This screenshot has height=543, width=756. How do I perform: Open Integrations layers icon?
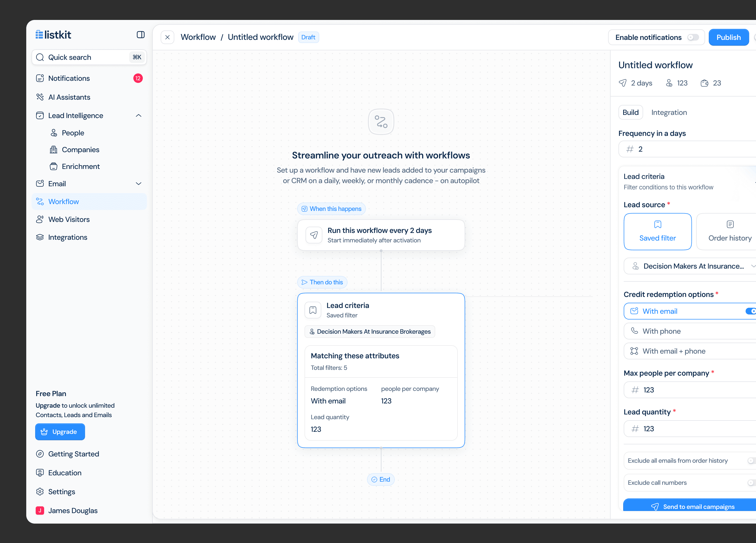pyautogui.click(x=40, y=237)
